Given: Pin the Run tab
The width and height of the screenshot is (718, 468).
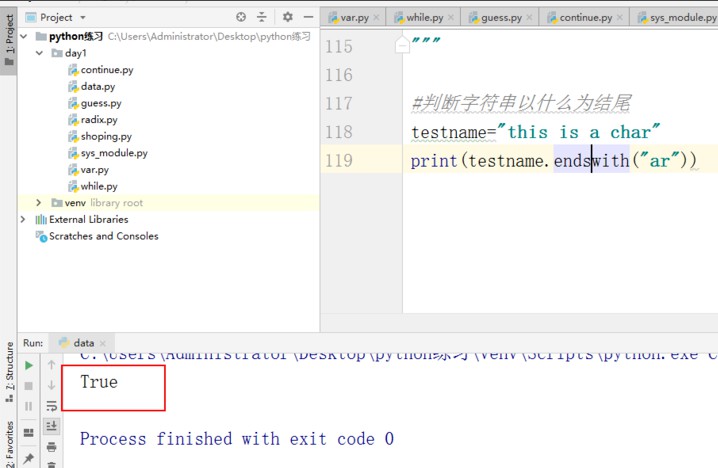Looking at the screenshot, I should click(28, 458).
